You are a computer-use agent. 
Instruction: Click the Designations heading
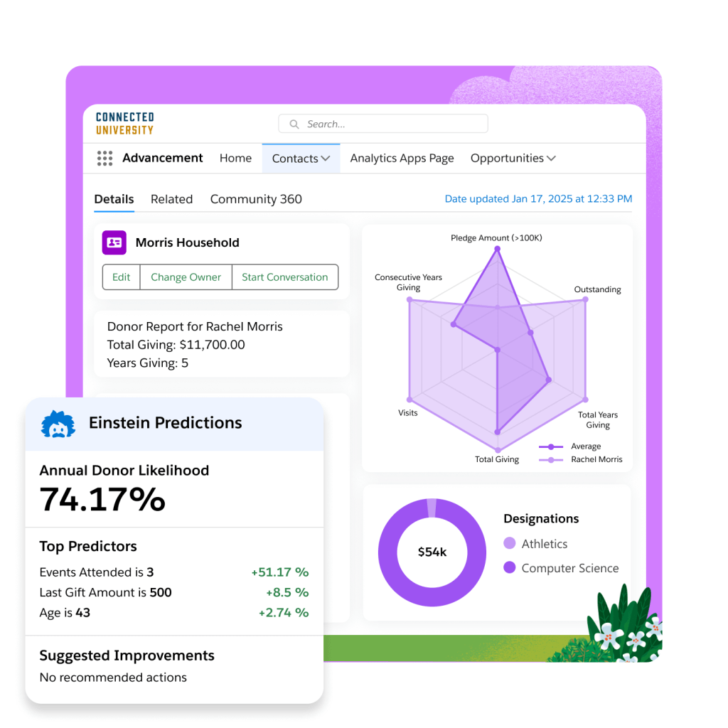[x=541, y=518]
